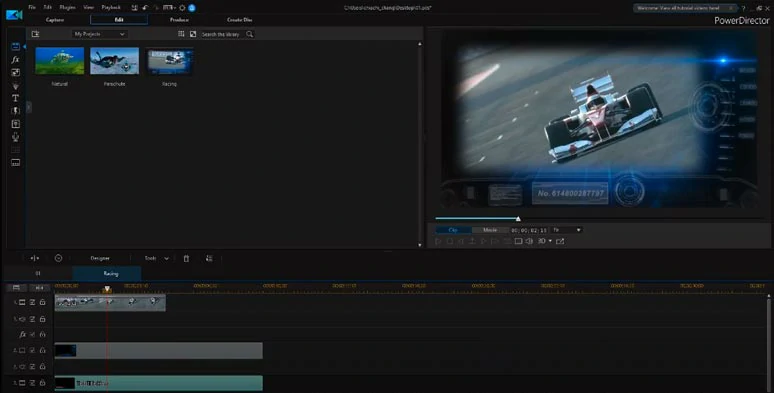The height and width of the screenshot is (393, 774).
Task: Open the Media Room in the sidebar
Action: click(x=15, y=46)
